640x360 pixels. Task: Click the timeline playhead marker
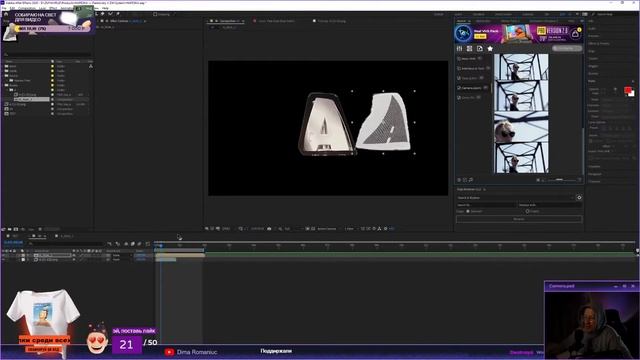point(161,245)
